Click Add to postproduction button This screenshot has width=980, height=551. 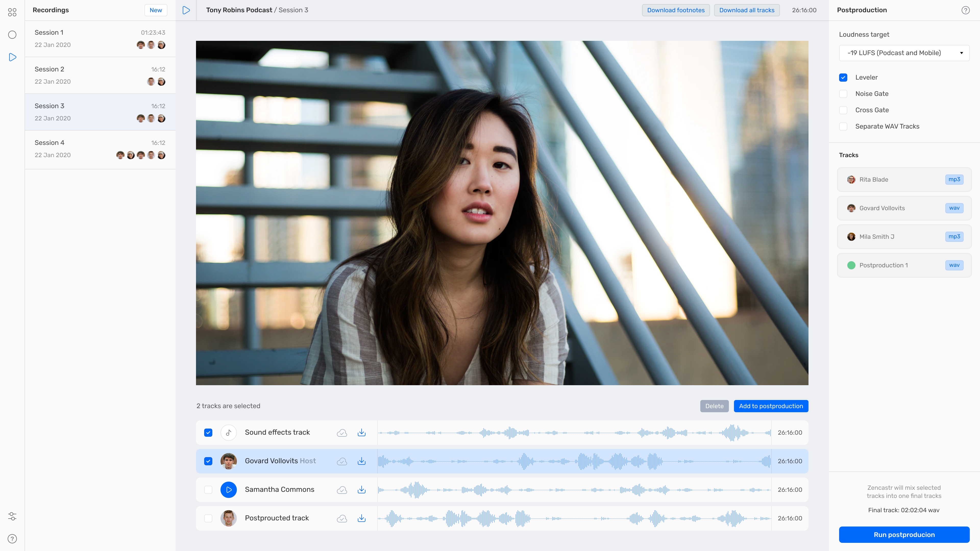tap(771, 406)
